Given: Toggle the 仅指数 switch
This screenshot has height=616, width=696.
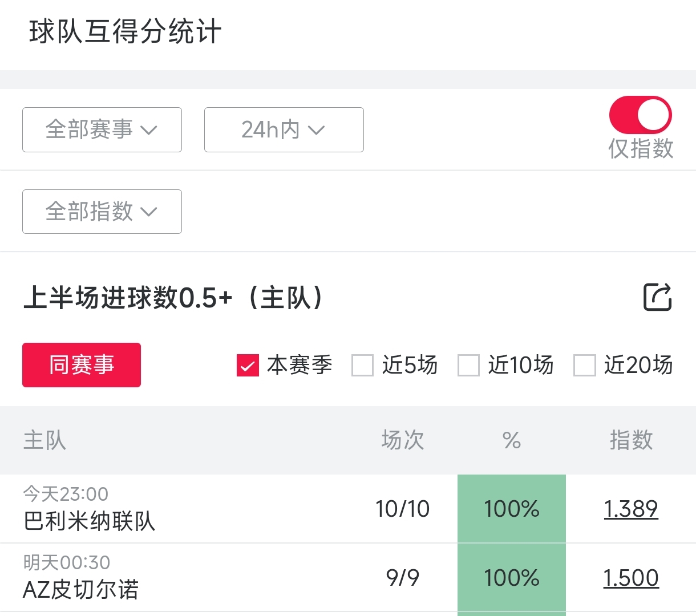Looking at the screenshot, I should 640,115.
